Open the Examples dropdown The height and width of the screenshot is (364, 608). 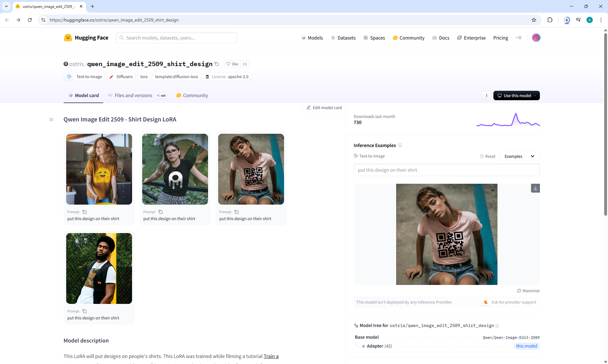pyautogui.click(x=519, y=156)
